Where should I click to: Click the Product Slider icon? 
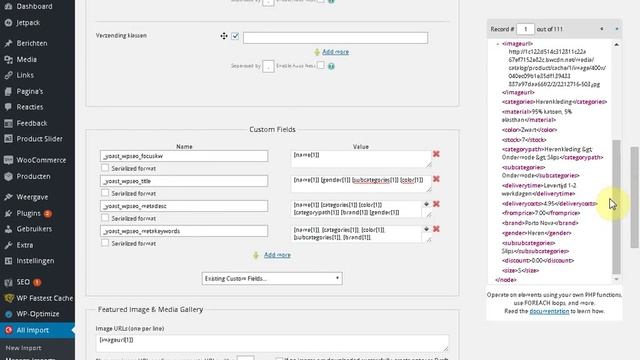point(8,139)
